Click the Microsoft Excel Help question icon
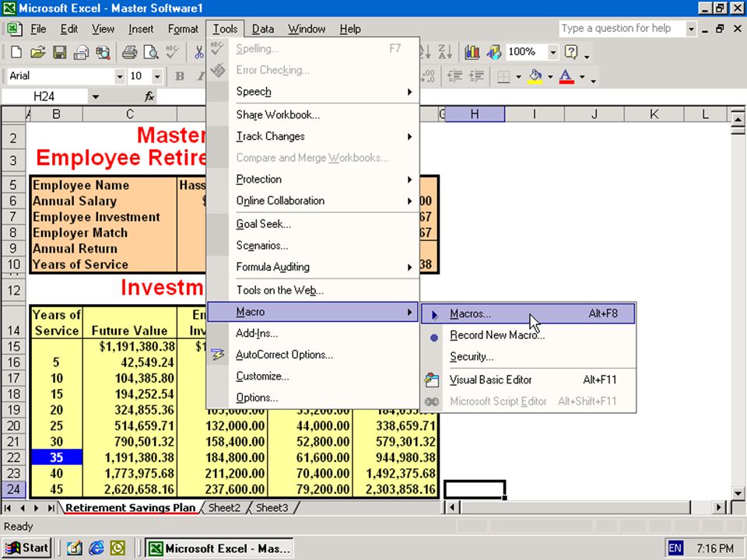 pos(570,52)
